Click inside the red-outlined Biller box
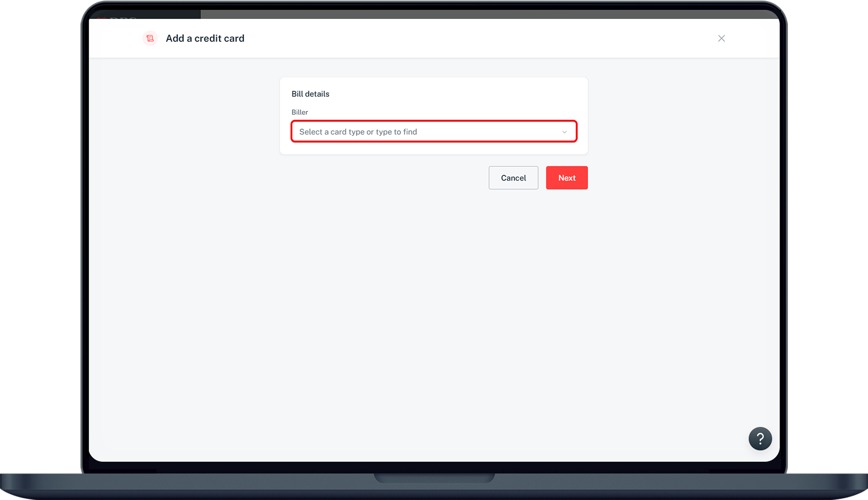The height and width of the screenshot is (500, 868). point(462,132)
